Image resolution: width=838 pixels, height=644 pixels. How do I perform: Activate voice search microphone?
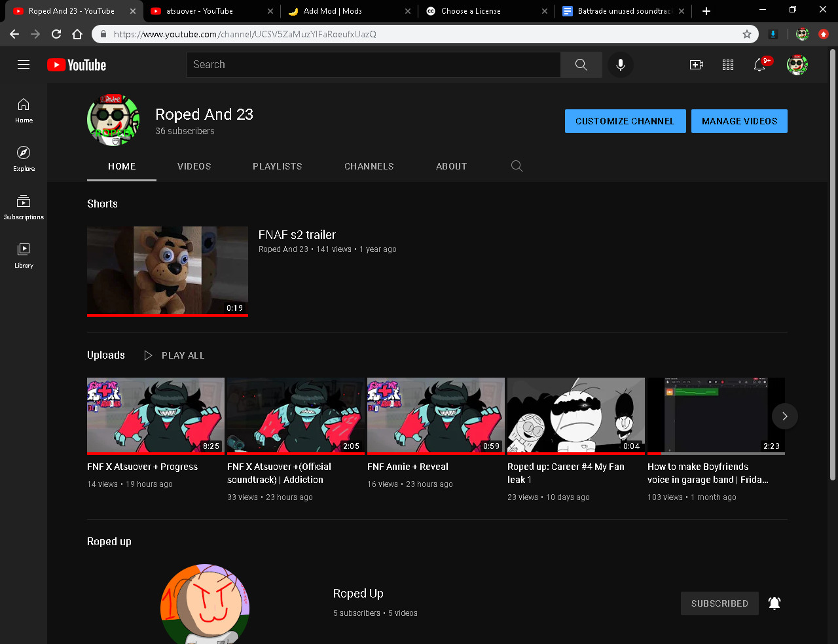pyautogui.click(x=620, y=65)
